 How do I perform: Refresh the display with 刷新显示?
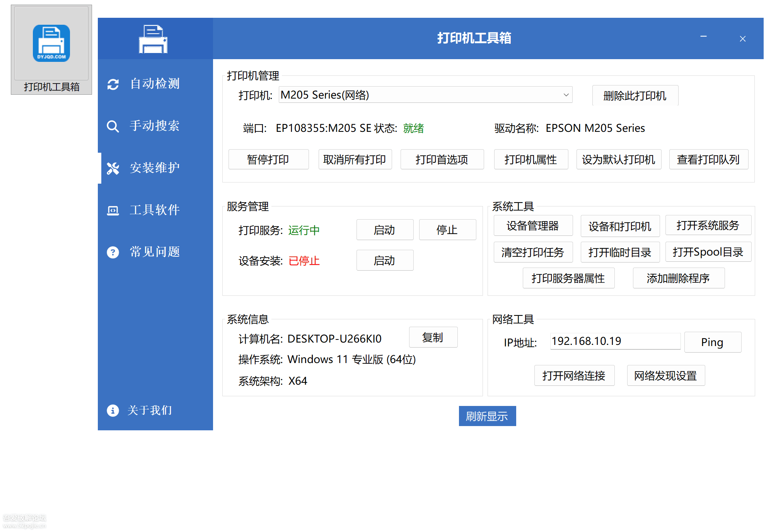pos(487,416)
